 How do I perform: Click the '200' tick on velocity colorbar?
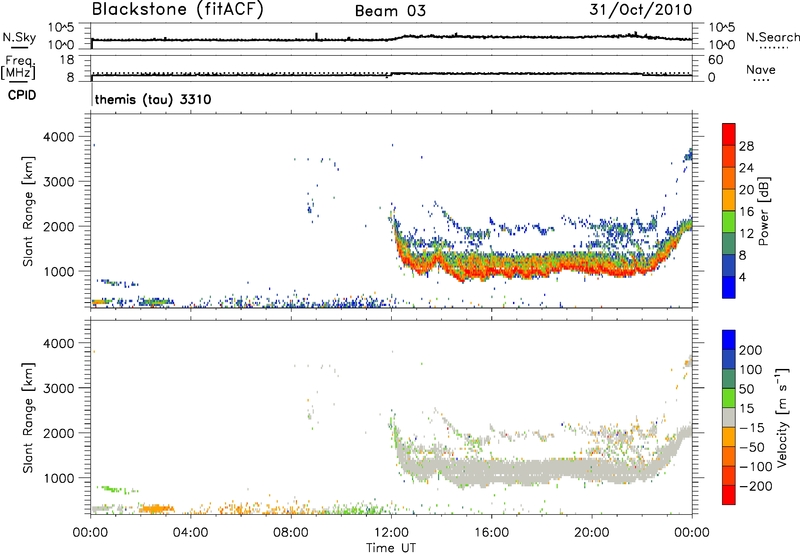click(751, 350)
